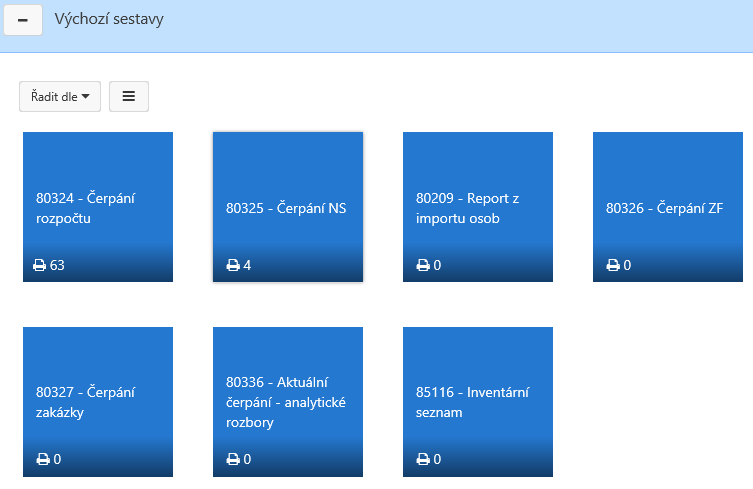Open report 80325 - Čerpání NS tile
This screenshot has height=489, width=753.
point(288,207)
